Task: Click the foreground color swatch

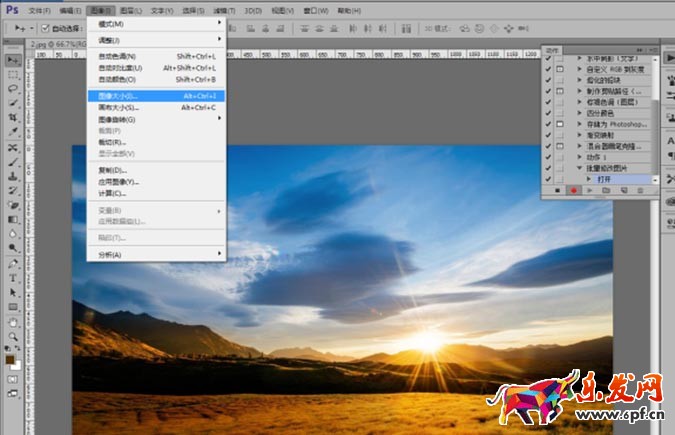Action: point(11,359)
